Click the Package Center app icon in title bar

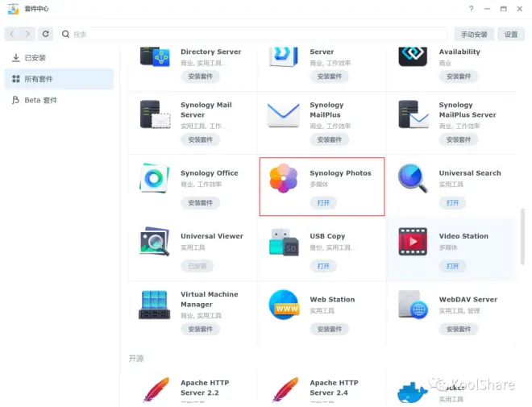(13, 9)
